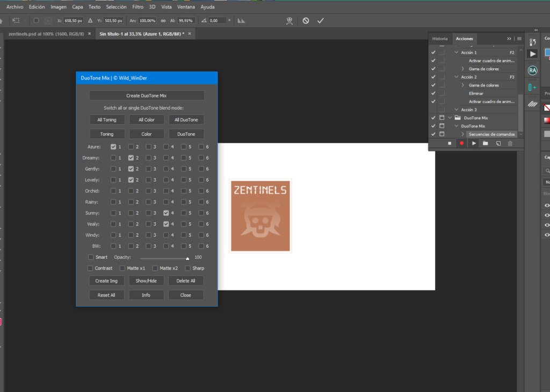Uncheck Azure option 1
Screen dimensions: 550x392
tap(113, 147)
